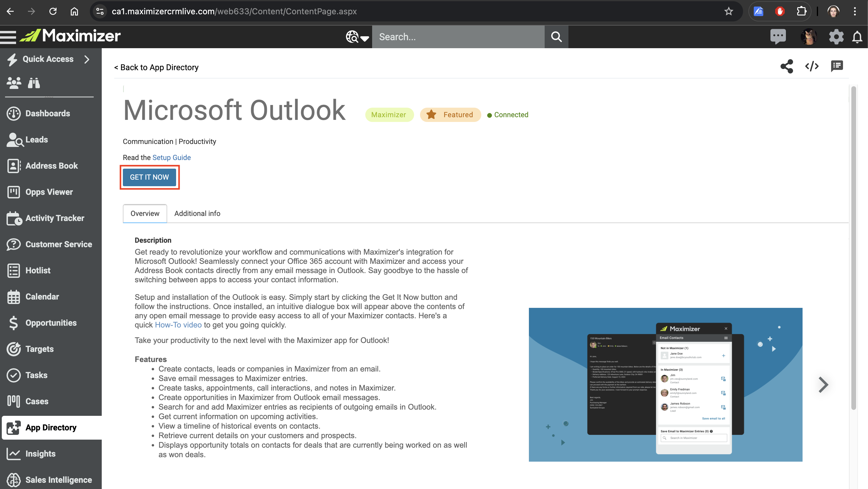Screen dimensions: 868x489
Task: Open the global search scope dropdown
Action: (x=357, y=37)
